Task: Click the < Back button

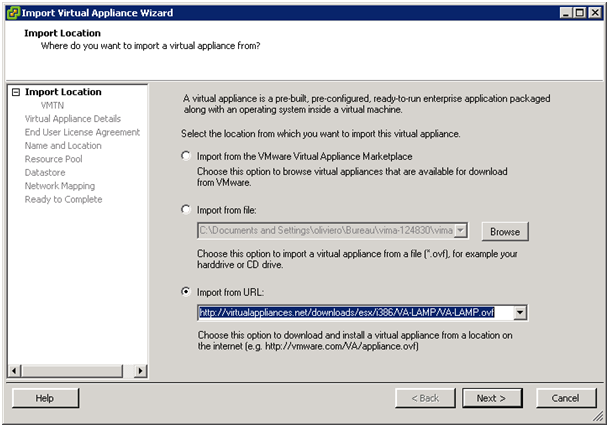Action: click(425, 398)
